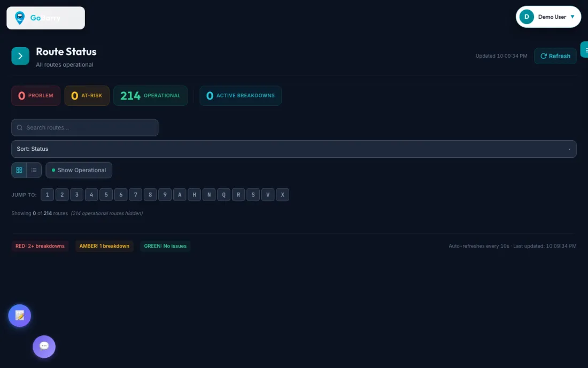Focus the Search routes field
Viewport: 588px width, 368px height.
click(85, 127)
